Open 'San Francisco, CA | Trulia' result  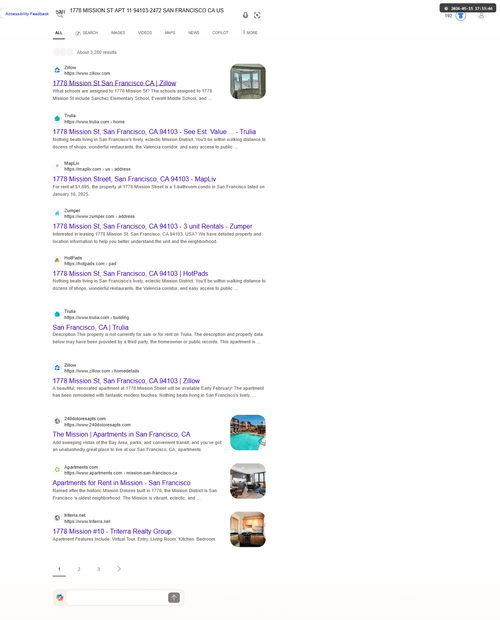(91, 327)
